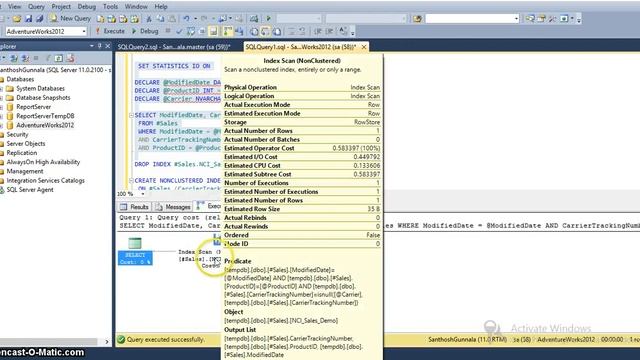Image resolution: width=640 pixels, height=360 pixels.
Task: Select Database Snapshots tree node
Action: pyautogui.click(x=43, y=98)
